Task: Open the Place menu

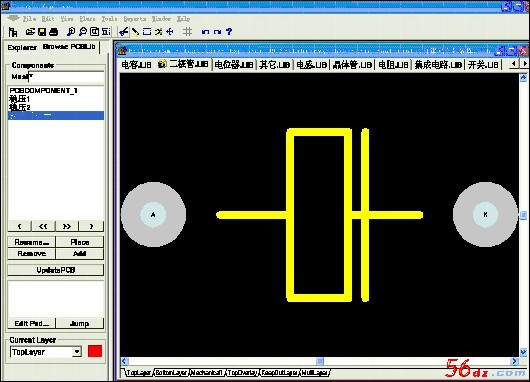Action: click(87, 19)
